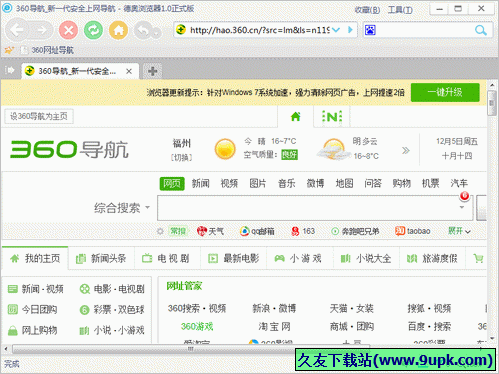Screen dimensions: 499x374
Task: Open 今日团购 in left sidebar
Action: click(32, 310)
